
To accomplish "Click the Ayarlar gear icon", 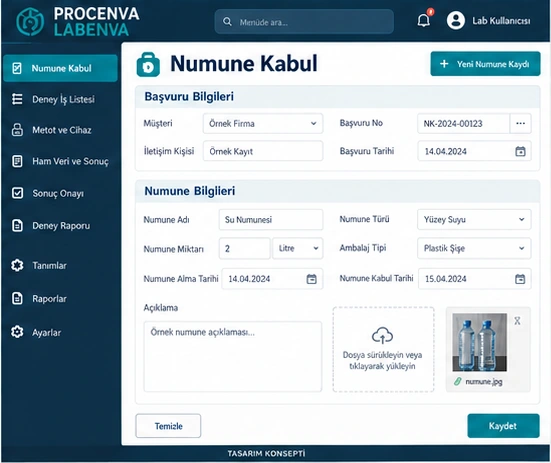I will tap(17, 332).
